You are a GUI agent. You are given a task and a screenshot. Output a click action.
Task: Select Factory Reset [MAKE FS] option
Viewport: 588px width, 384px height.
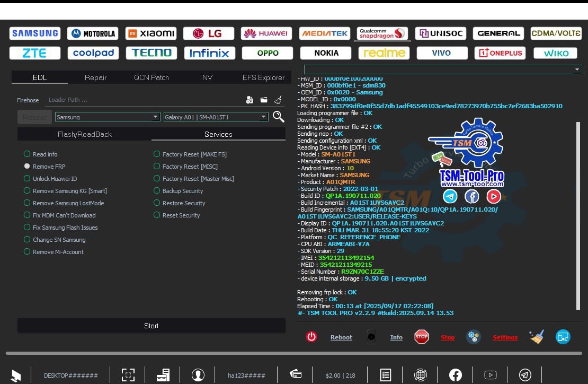tap(190, 154)
